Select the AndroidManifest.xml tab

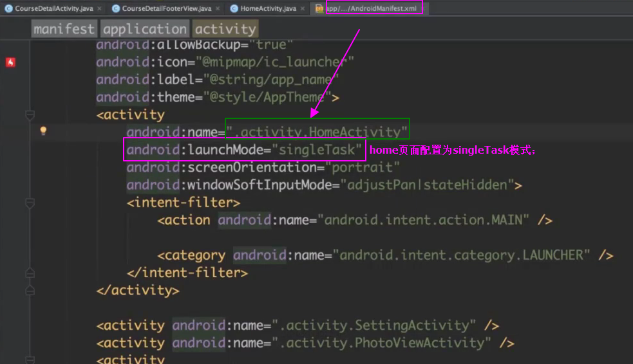tap(372, 8)
